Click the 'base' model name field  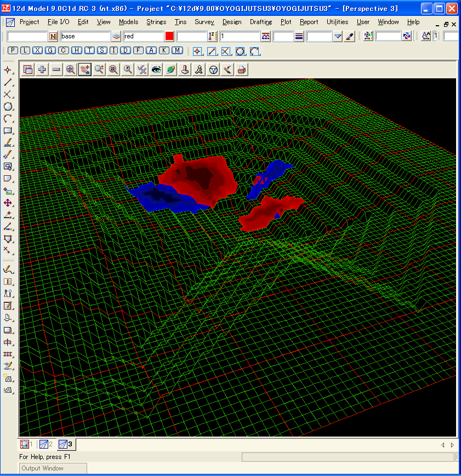tap(85, 37)
